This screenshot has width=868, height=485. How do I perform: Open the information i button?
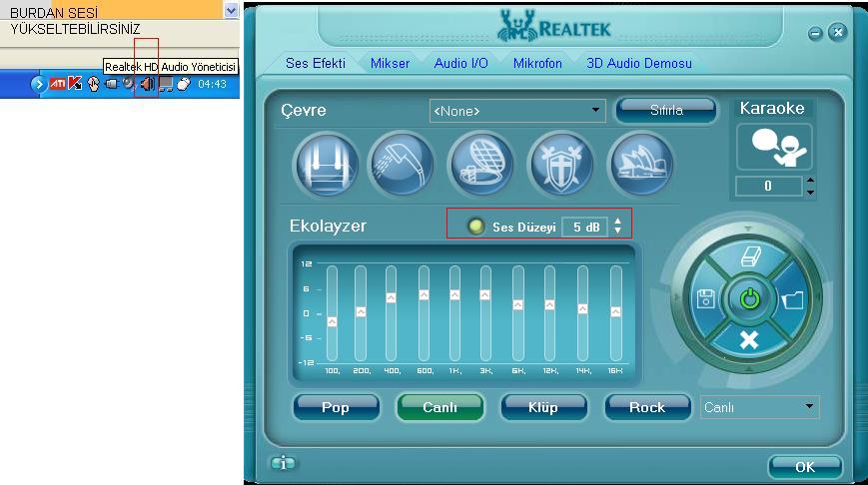tap(283, 463)
